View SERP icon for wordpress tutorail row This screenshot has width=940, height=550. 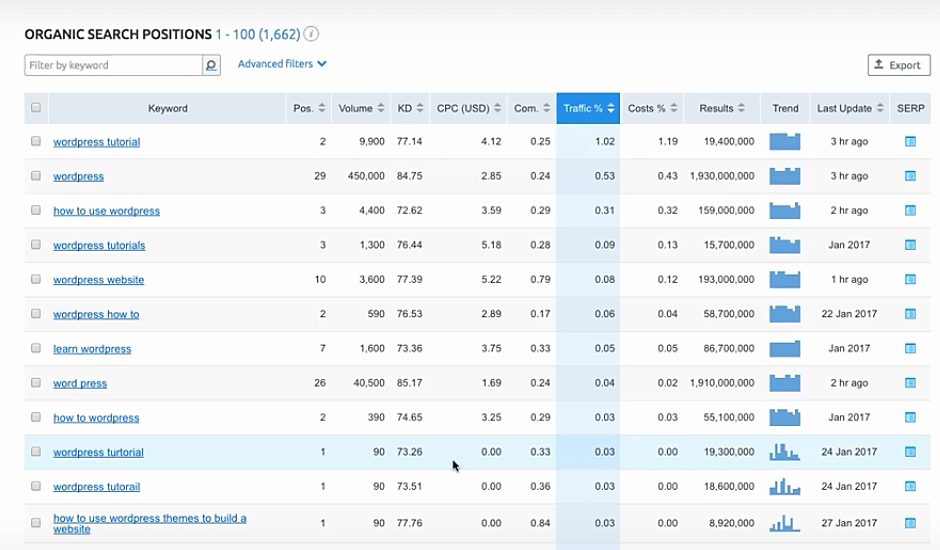click(x=910, y=486)
